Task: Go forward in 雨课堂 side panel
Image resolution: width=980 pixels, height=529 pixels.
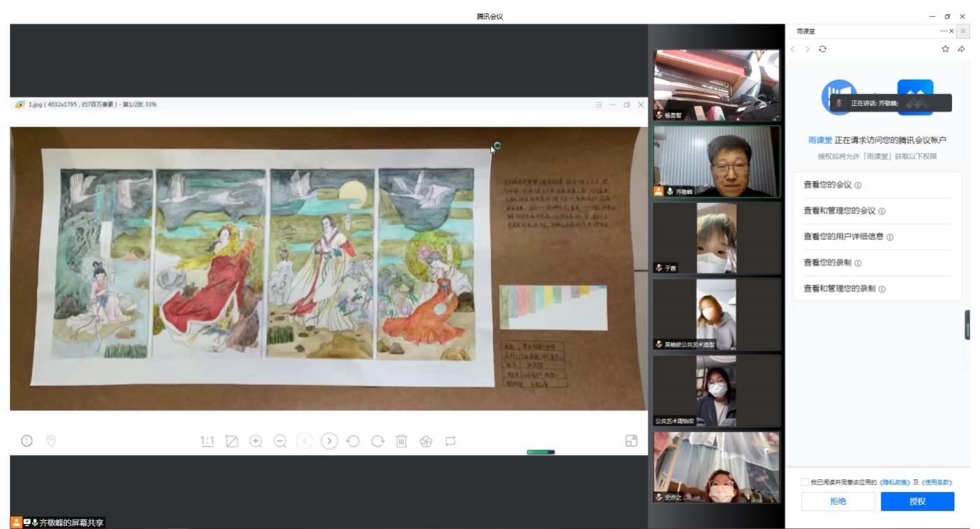Action: [x=807, y=49]
